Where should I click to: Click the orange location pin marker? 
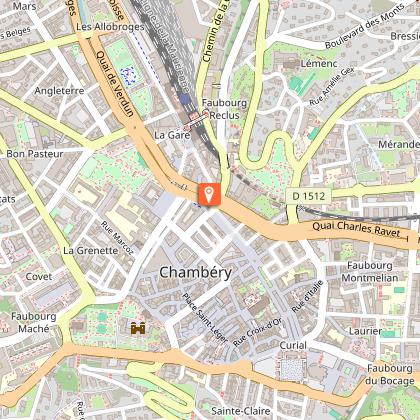point(209,194)
